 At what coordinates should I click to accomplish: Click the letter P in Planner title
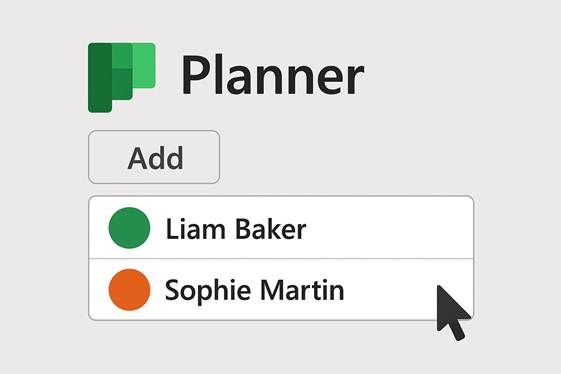coord(194,74)
